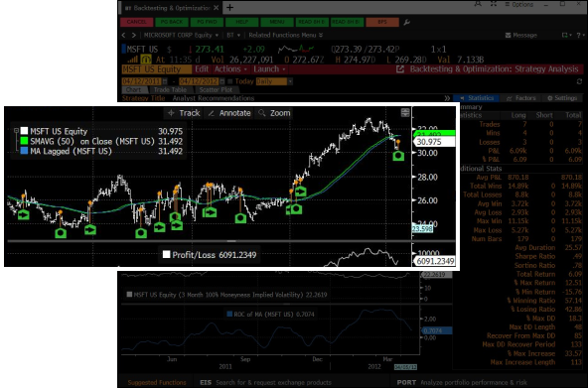Activate the Track crosshair tool
This screenshot has height=388, width=588.
pos(184,113)
